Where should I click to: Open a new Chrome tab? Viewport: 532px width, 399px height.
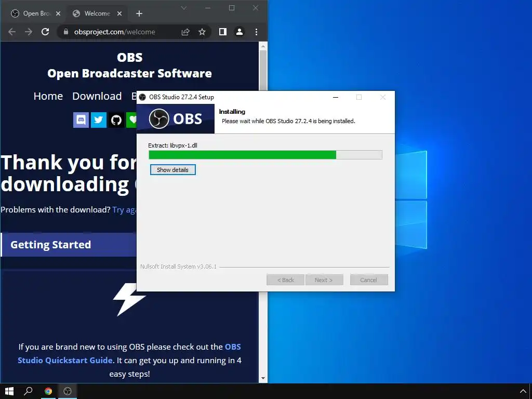[139, 14]
